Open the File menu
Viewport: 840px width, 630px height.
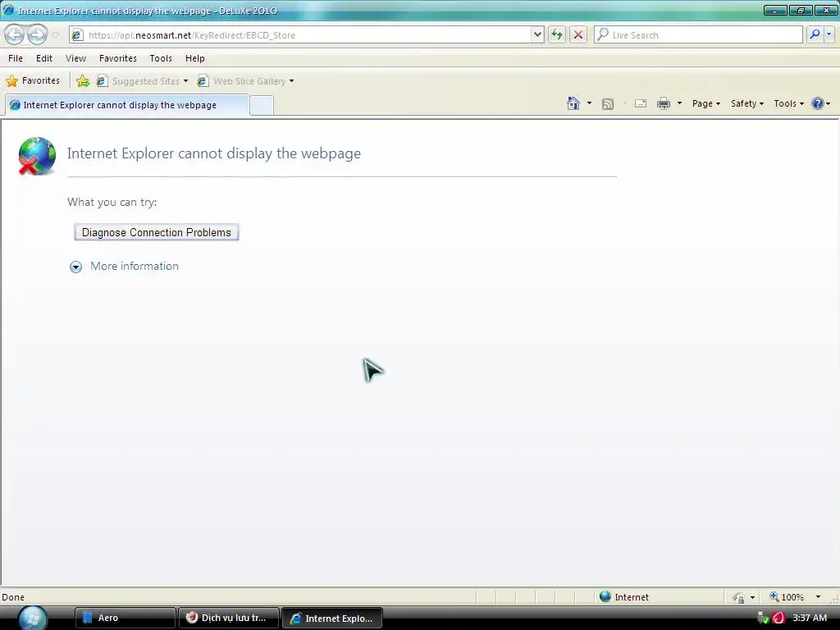(x=16, y=58)
